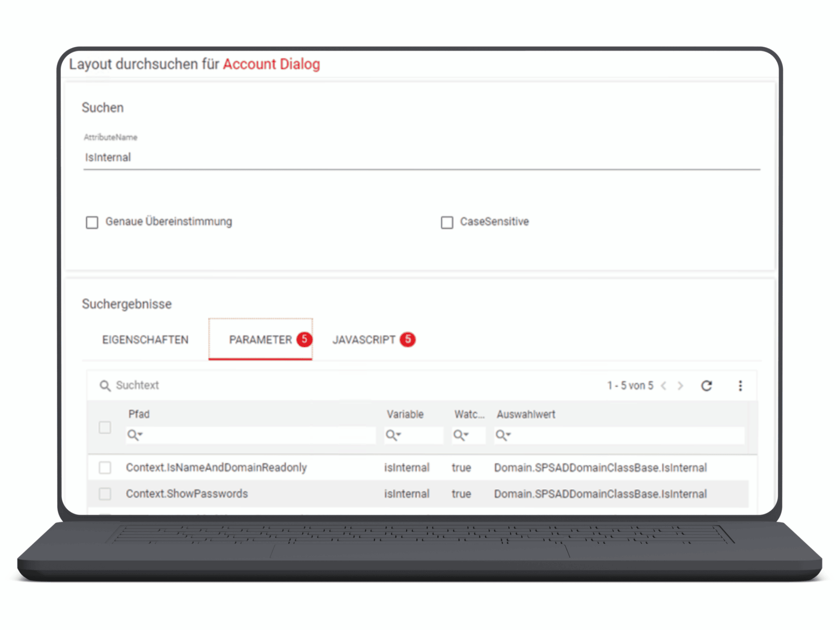Check the Context.ShowPasswords row checkbox
The image size is (840, 630).
(x=105, y=494)
